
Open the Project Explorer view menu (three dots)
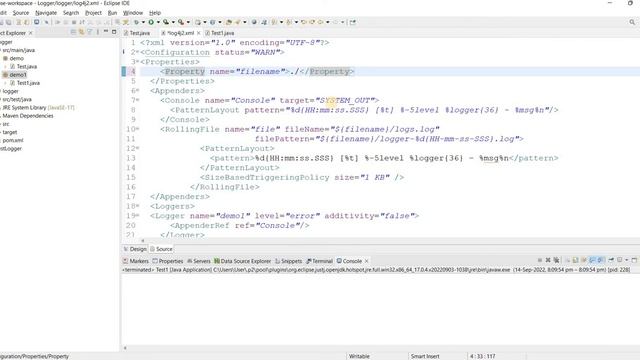(x=98, y=32)
